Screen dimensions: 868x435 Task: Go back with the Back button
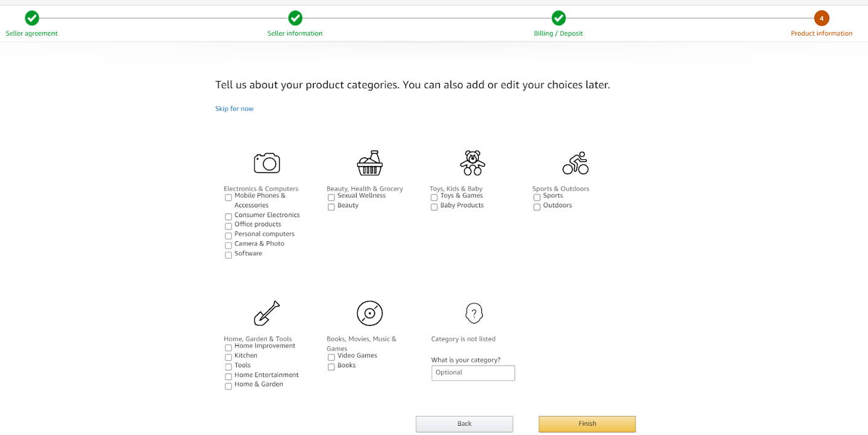tap(464, 424)
